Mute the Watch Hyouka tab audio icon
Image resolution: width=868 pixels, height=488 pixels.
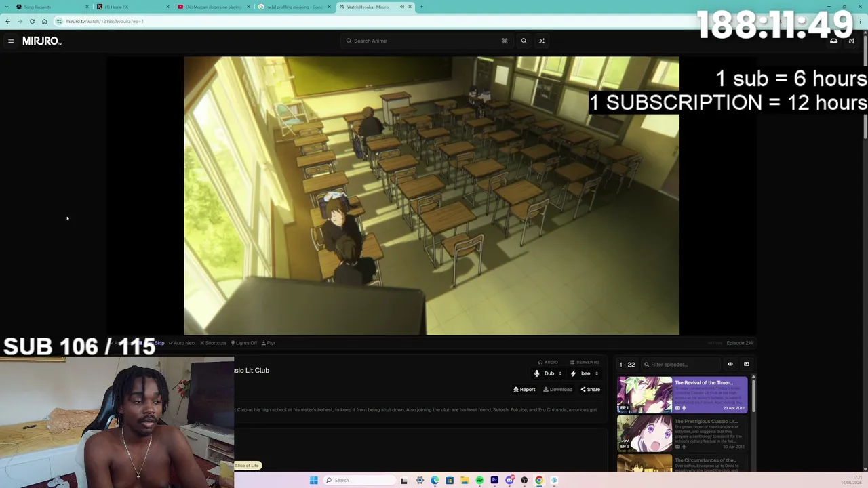tap(402, 7)
